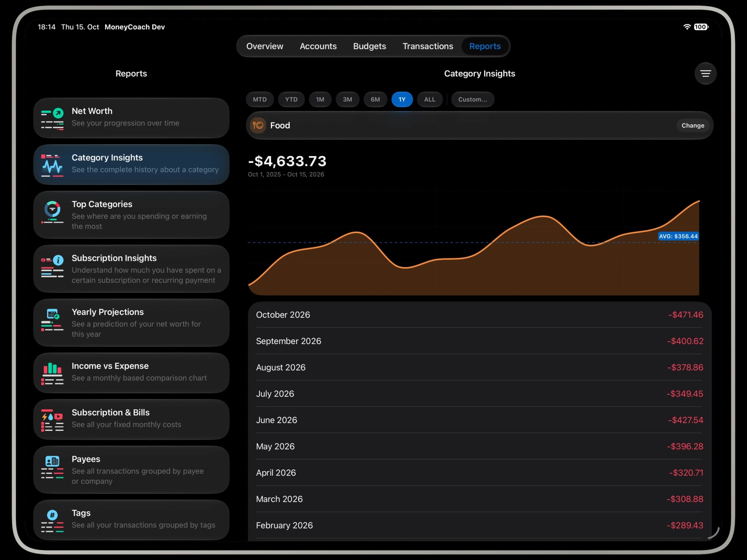Switch to the Budgets tab

pyautogui.click(x=369, y=46)
